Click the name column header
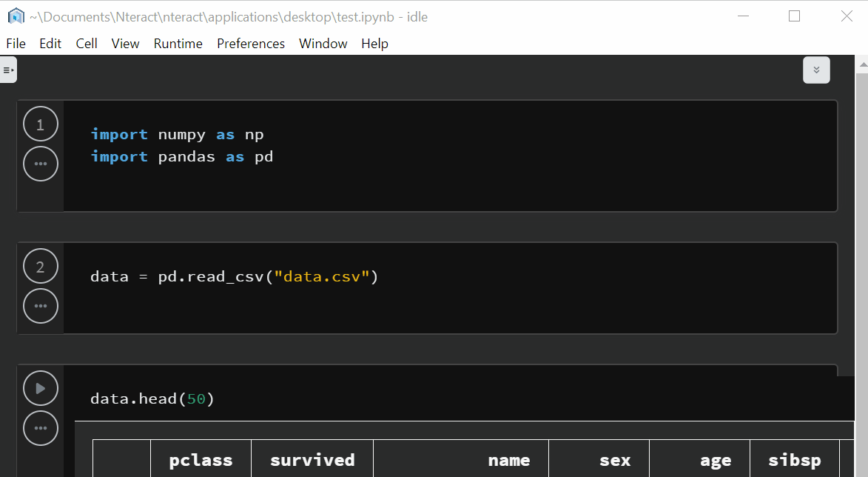Screen dimensions: 868x477 click(461, 460)
